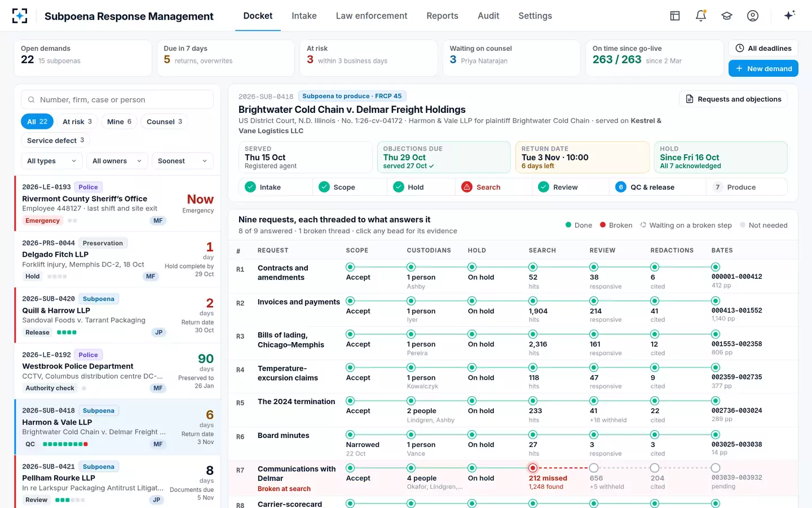Open the Settings tab

click(x=535, y=16)
